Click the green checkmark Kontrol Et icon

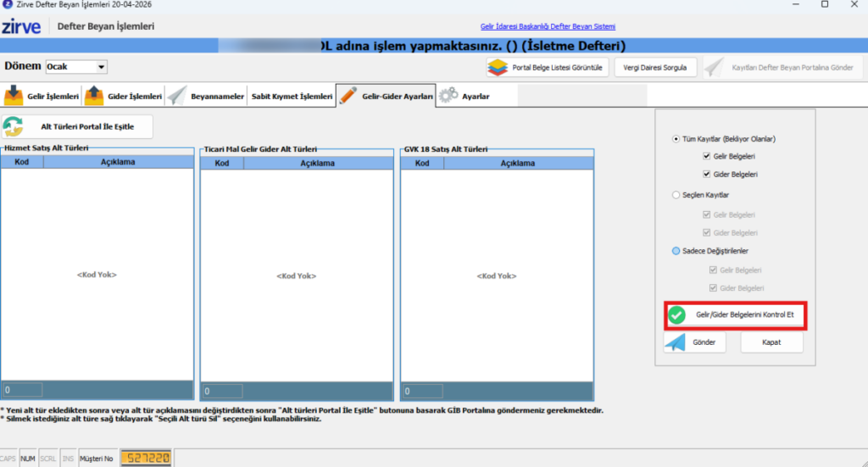point(676,314)
